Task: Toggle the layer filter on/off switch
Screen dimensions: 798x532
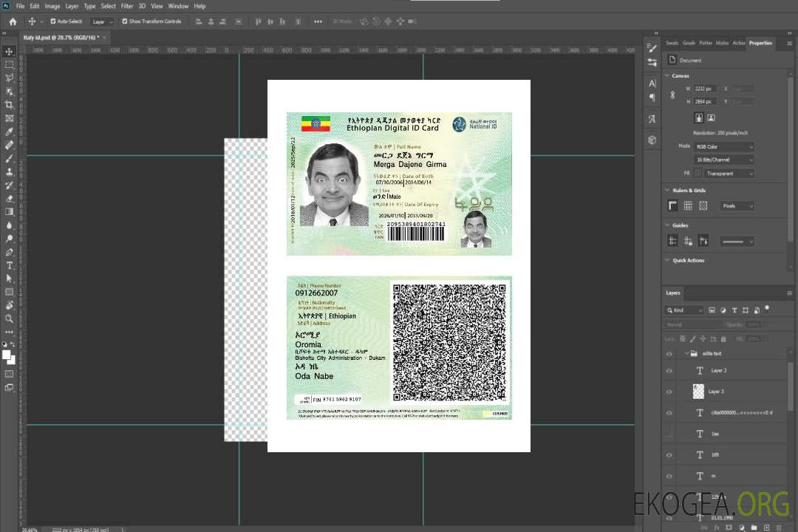Action: click(x=767, y=309)
